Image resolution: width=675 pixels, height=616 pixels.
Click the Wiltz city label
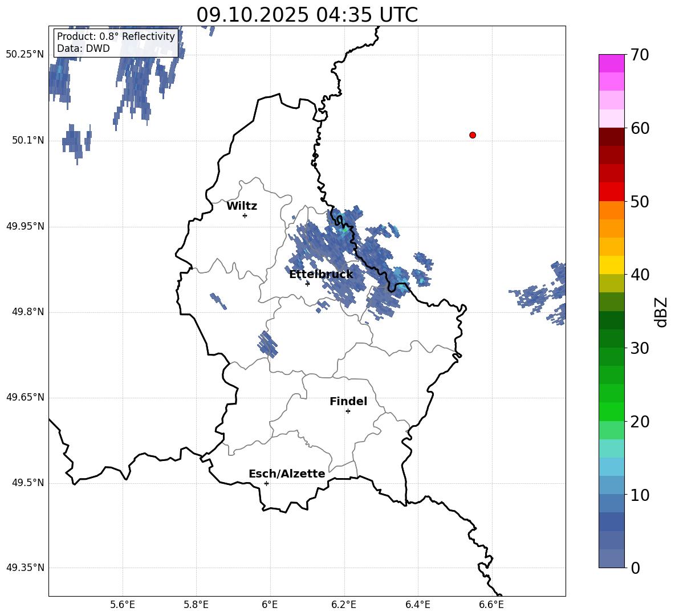[x=242, y=206]
